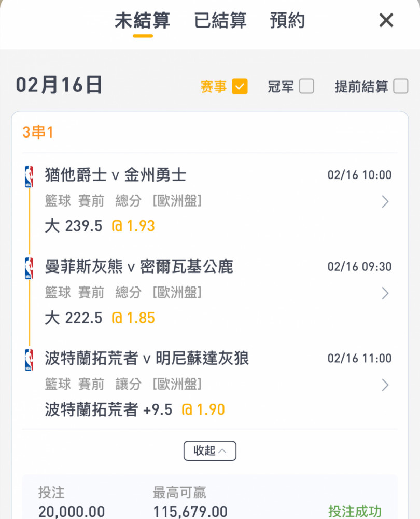Click the 投注成功 status text

pyautogui.click(x=355, y=511)
